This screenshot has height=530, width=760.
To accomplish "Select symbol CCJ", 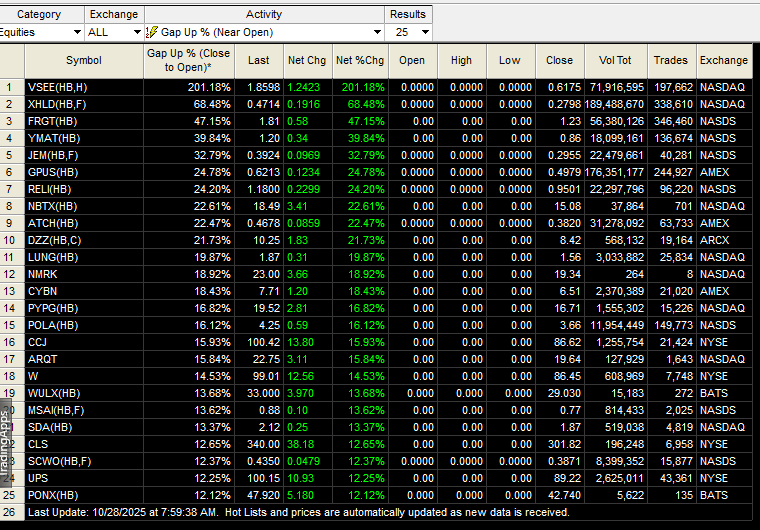I will 37,342.
